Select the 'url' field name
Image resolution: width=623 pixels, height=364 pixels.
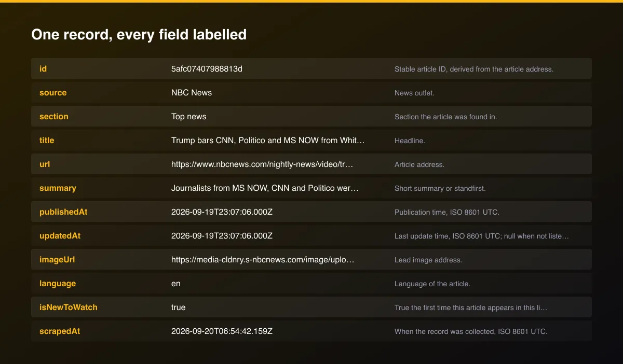point(45,164)
